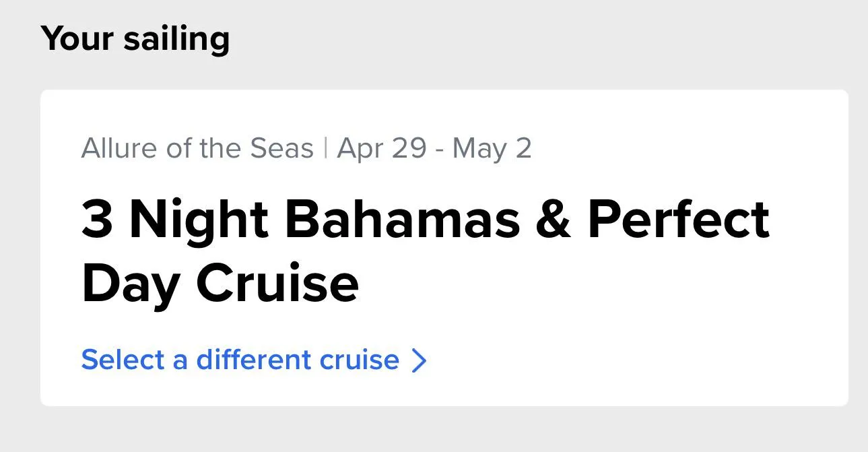Click the word Bahamas in the title
Viewport: 868px width, 452px height.
402,220
